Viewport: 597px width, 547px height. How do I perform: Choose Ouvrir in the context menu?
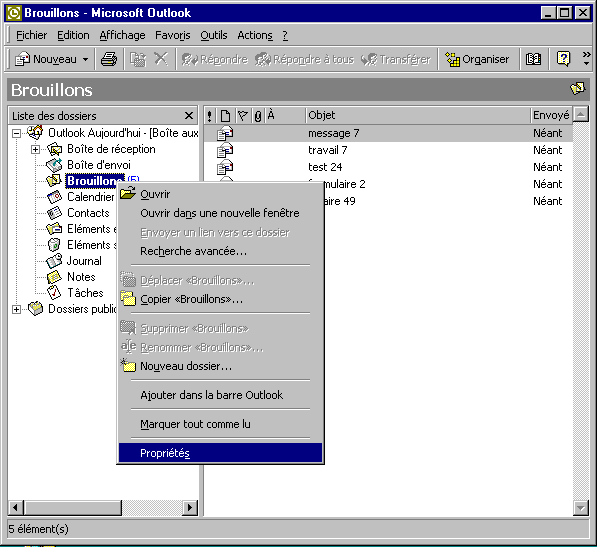pos(220,194)
